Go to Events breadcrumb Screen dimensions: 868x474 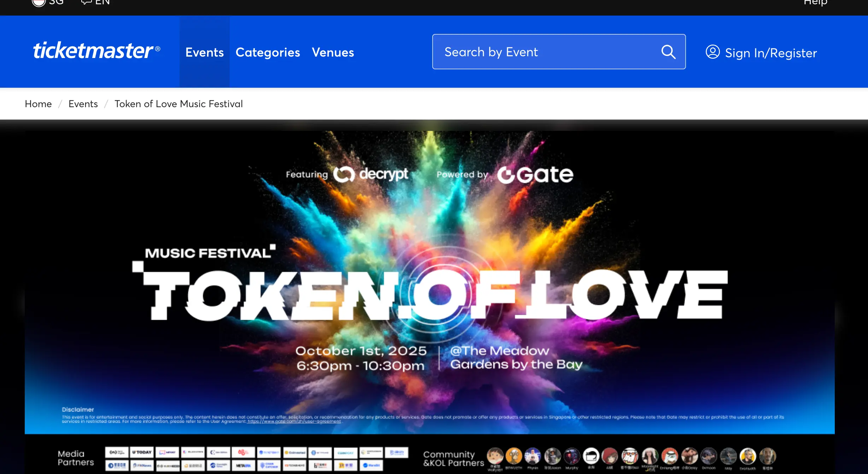tap(83, 104)
